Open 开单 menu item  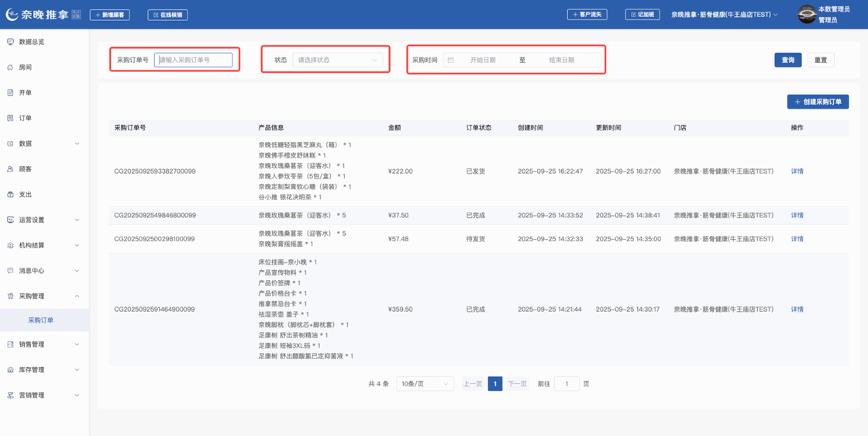(44, 92)
